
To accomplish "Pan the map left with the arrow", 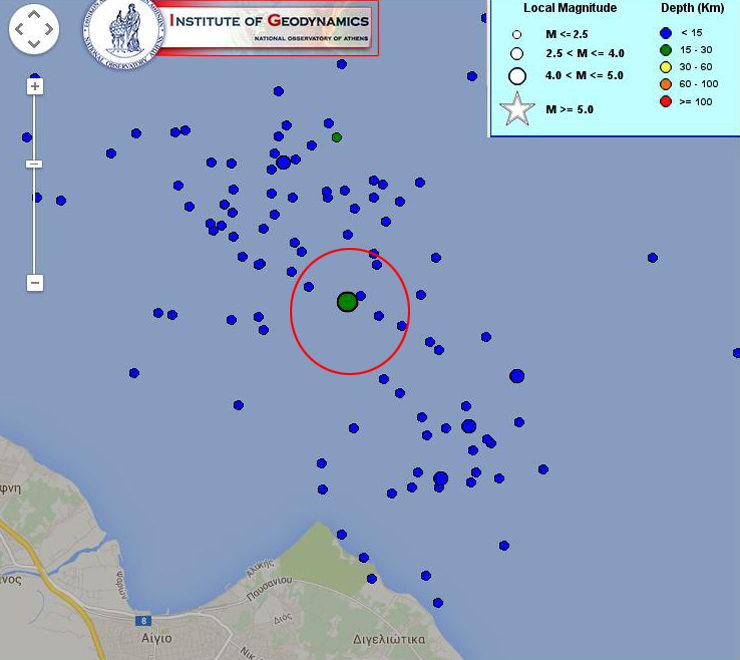I will coord(20,30).
